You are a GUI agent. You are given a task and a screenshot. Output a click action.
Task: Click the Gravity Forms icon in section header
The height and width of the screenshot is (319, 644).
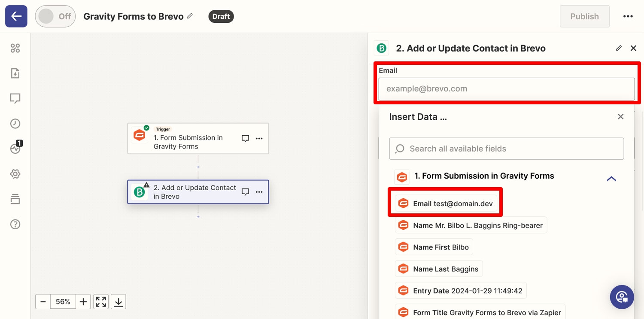pyautogui.click(x=402, y=176)
